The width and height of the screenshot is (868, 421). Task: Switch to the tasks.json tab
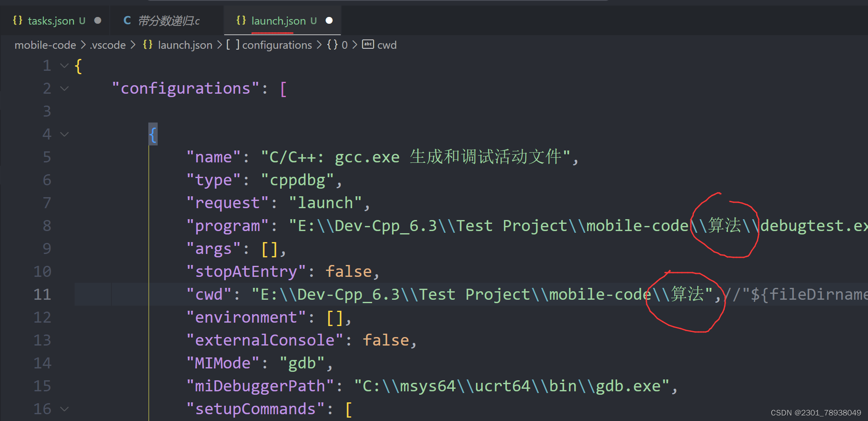point(52,20)
